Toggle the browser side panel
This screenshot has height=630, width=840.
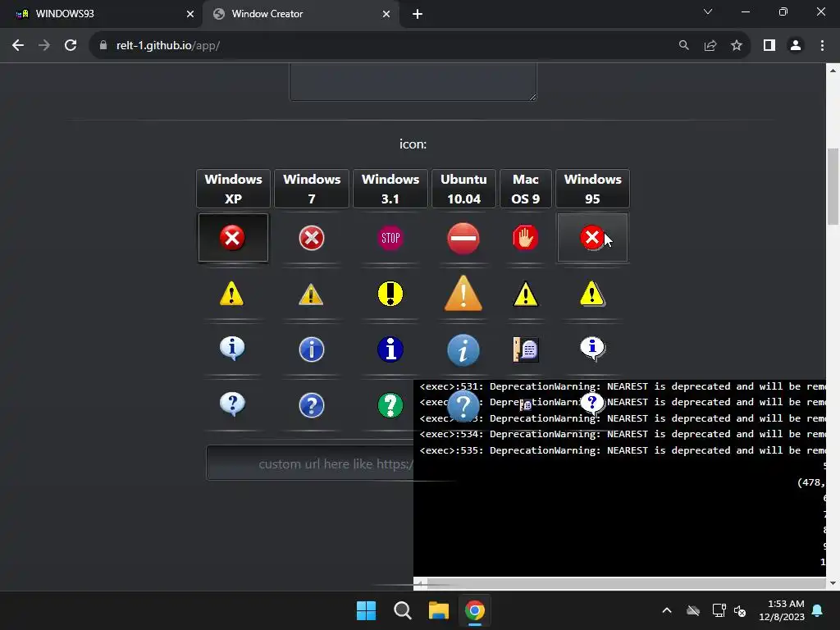tap(769, 46)
